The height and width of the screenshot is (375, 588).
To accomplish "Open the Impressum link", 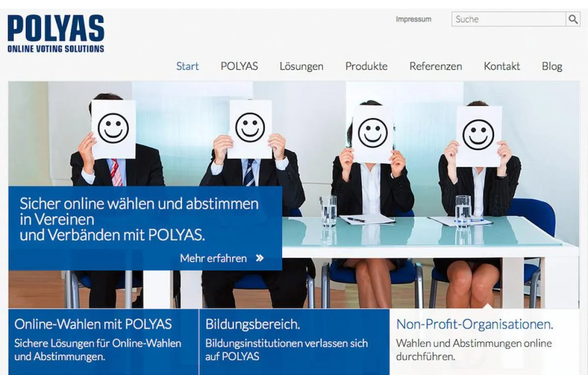I will pos(414,20).
